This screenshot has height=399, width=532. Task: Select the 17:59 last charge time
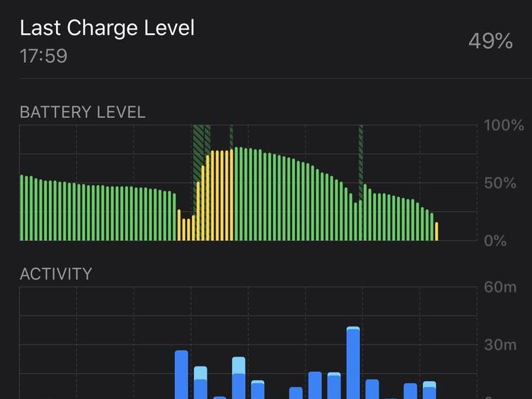click(44, 56)
